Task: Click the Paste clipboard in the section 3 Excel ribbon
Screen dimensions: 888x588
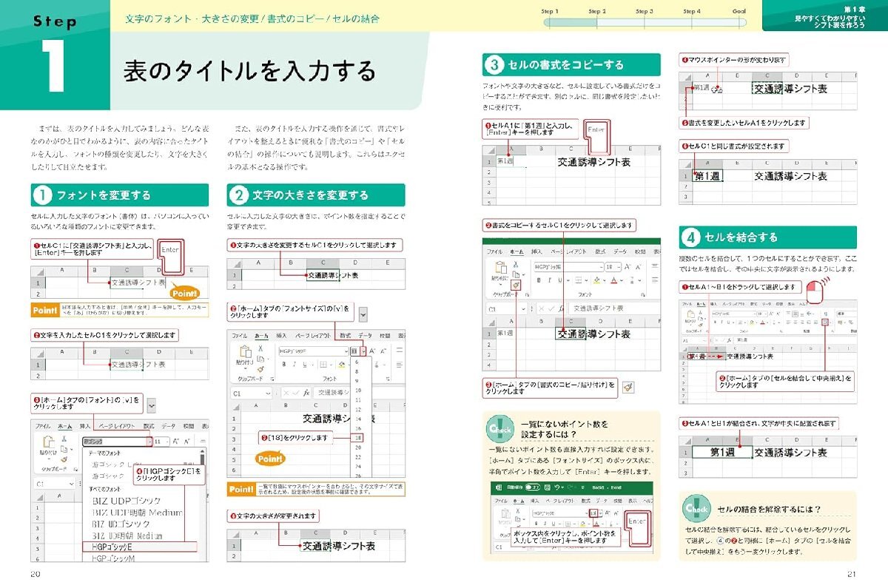Action: pos(501,268)
